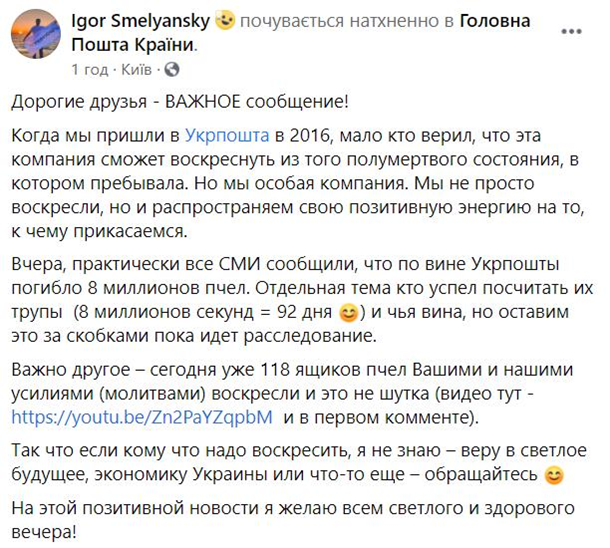
Task: Click the paragraph starting 'Важно другое'
Action: 300,392
